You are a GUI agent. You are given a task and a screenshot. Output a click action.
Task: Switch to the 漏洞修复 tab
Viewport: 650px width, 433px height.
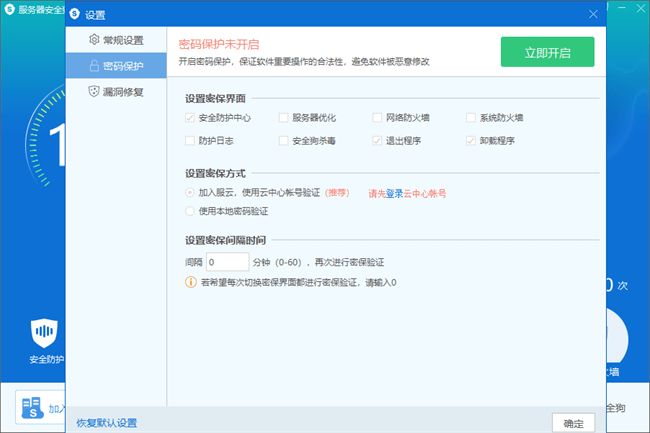point(122,92)
